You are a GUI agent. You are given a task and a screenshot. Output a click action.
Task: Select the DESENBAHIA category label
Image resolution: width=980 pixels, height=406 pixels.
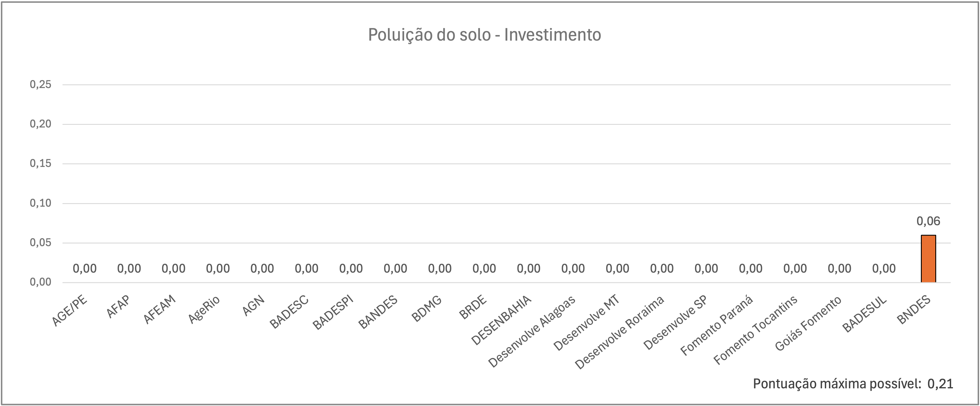tap(501, 320)
